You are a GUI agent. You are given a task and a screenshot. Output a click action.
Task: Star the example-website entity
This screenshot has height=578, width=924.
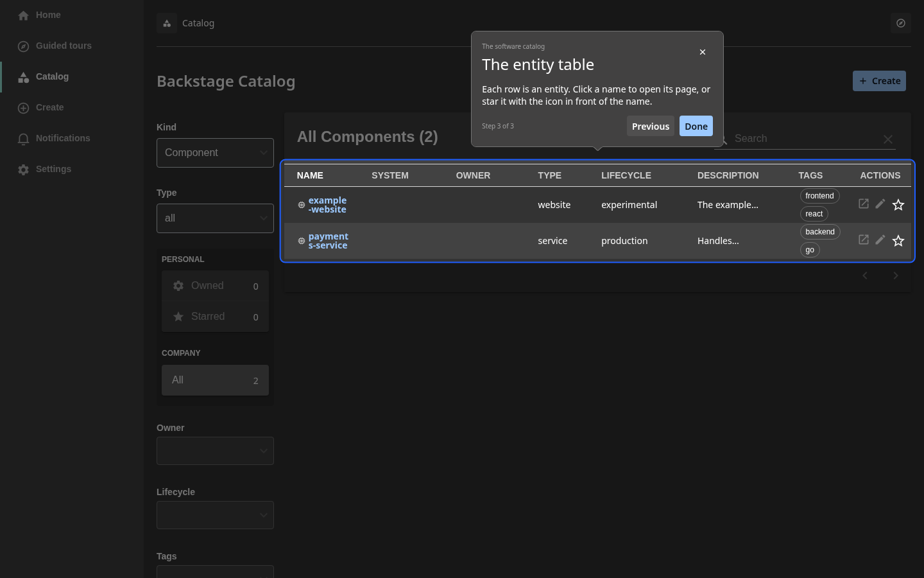[898, 205]
